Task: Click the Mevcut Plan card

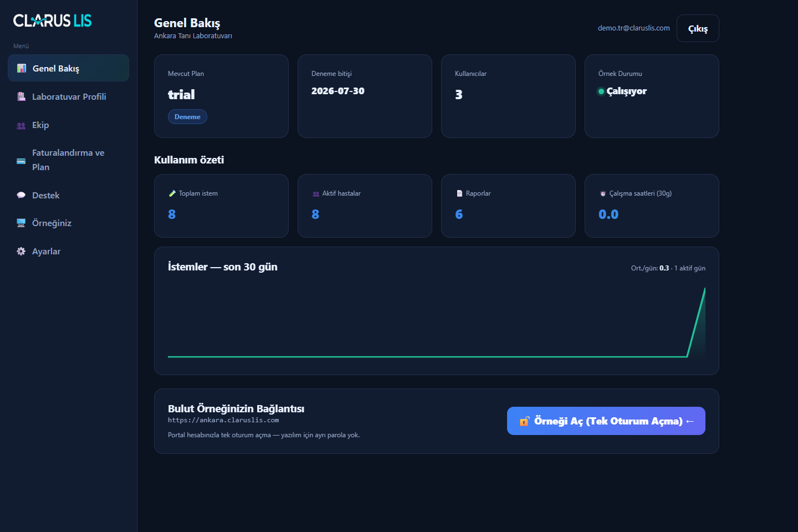Action: [221, 96]
